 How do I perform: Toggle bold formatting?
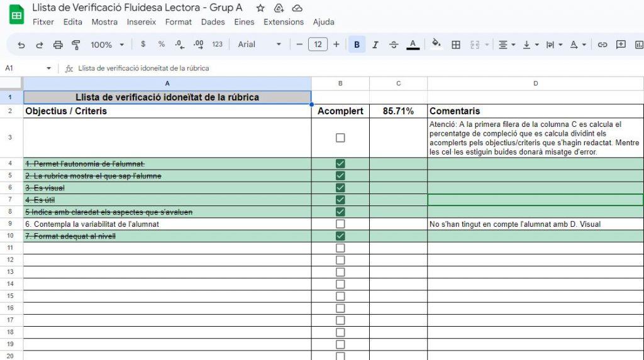357,45
